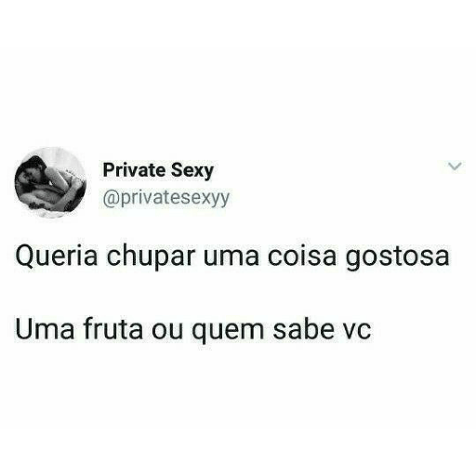476x476 pixels.
Task: Click the lowercase uma before coisa
Action: [x=231, y=258]
